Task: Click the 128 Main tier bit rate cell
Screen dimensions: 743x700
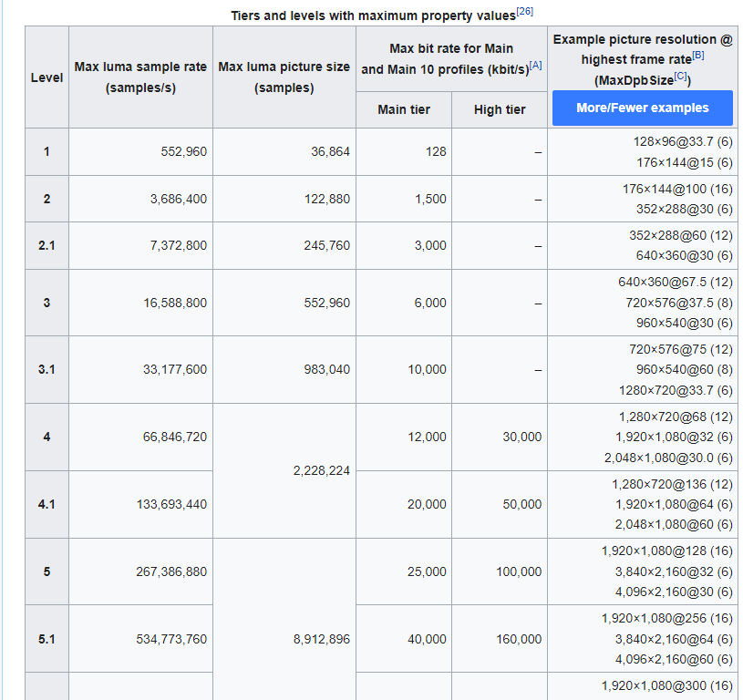Action: [404, 151]
